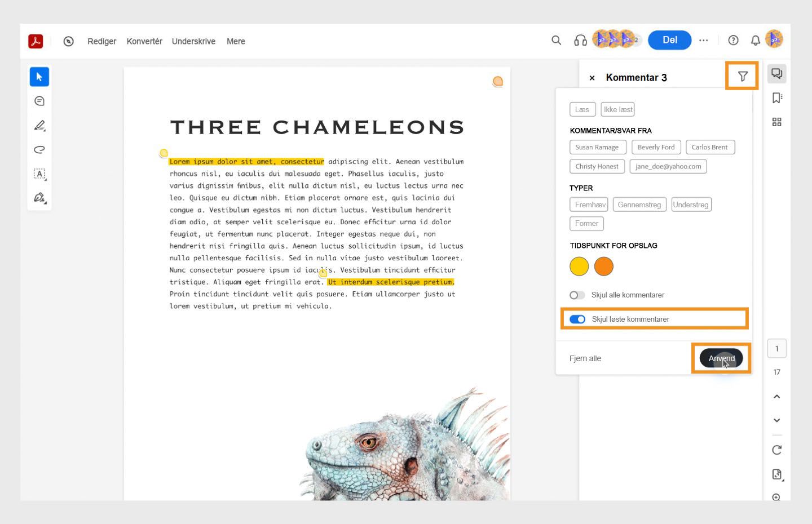This screenshot has height=524, width=812.
Task: Toggle Skjul alle kommentarer switch
Action: coord(577,295)
